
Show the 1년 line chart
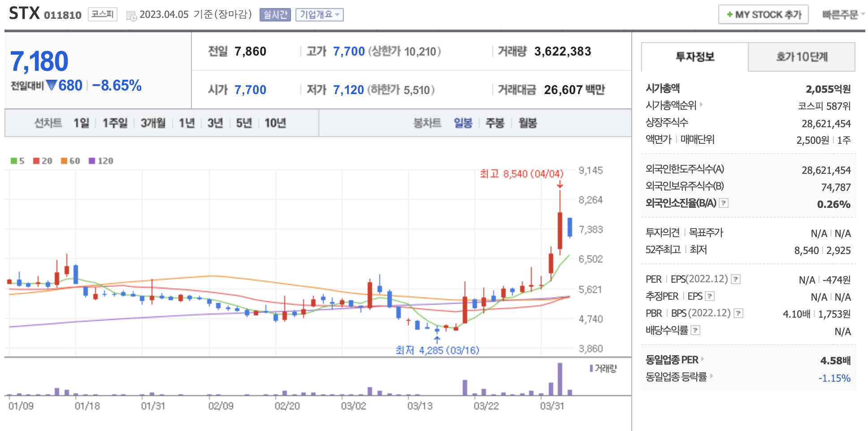(187, 123)
